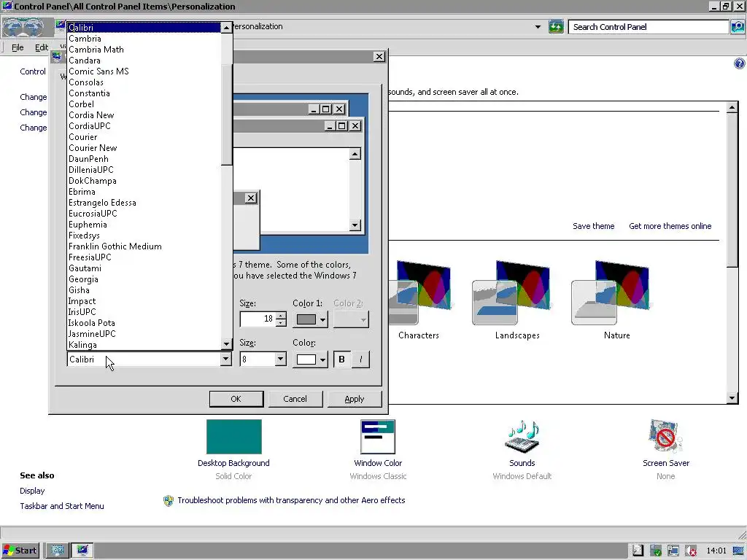Choose Kalinga from the font list

pos(144,345)
